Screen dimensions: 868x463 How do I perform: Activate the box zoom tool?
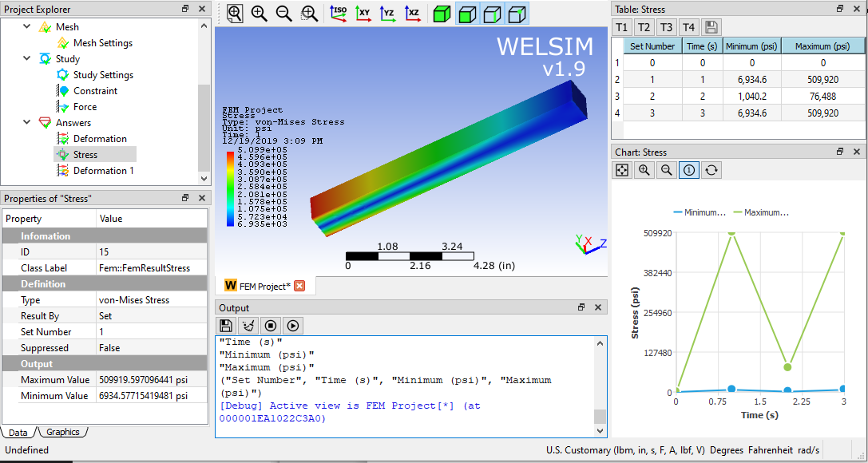(x=309, y=14)
